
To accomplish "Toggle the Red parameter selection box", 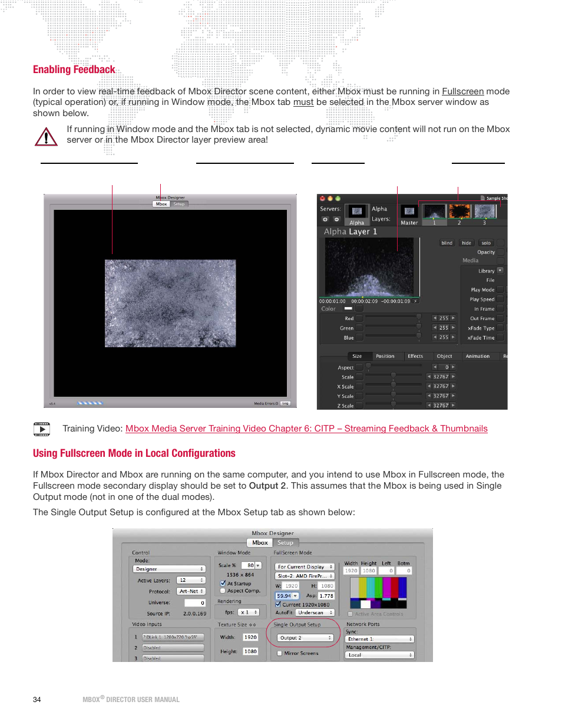I will [x=359, y=318].
